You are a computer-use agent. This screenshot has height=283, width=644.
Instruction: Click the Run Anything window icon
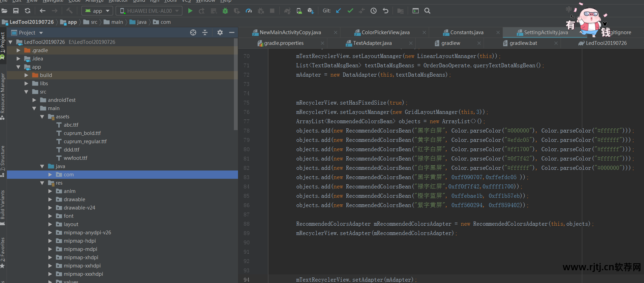pyautogui.click(x=416, y=11)
